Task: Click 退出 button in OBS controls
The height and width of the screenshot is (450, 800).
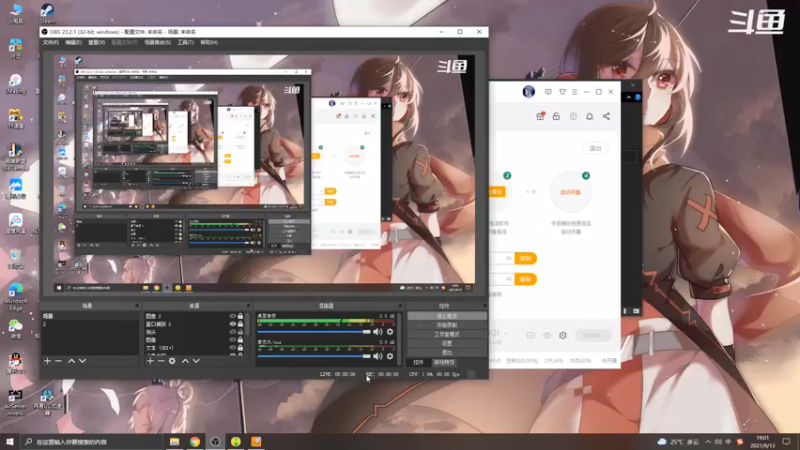Action: pos(447,353)
